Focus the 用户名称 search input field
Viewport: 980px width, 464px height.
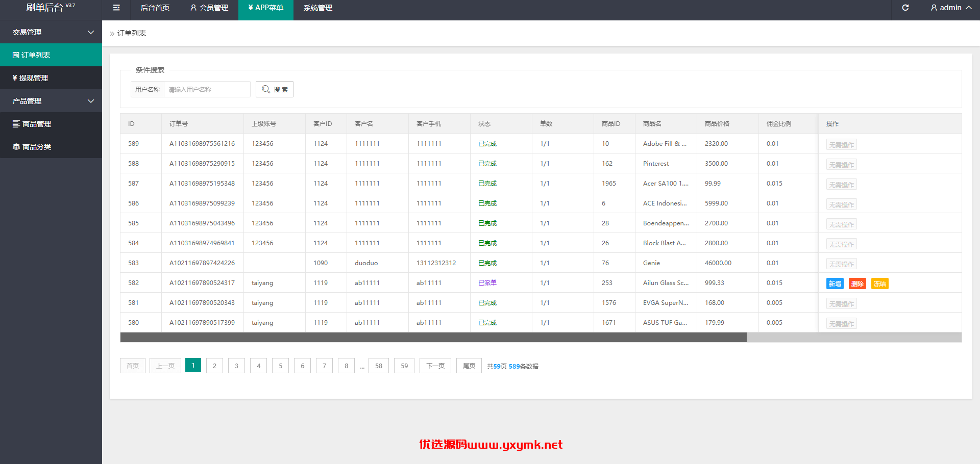click(207, 89)
